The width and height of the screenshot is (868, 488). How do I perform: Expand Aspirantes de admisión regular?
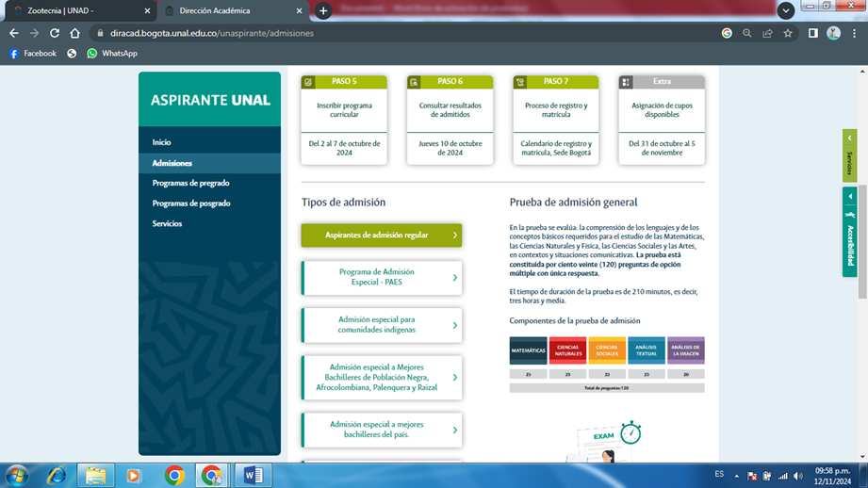(x=382, y=236)
